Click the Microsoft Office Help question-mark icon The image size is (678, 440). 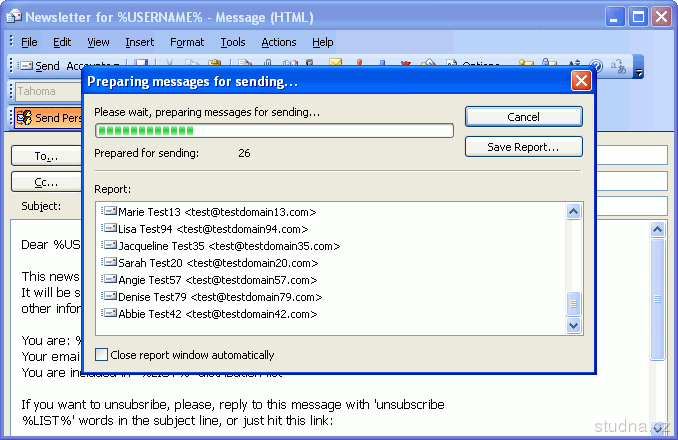click(x=596, y=66)
